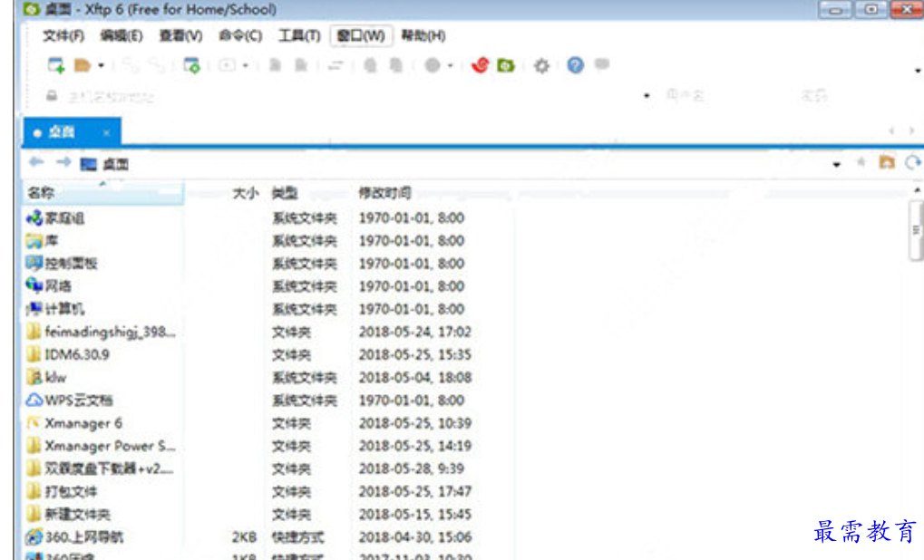Click the new terminal toolbar icon
The height and width of the screenshot is (560, 924).
click(227, 64)
